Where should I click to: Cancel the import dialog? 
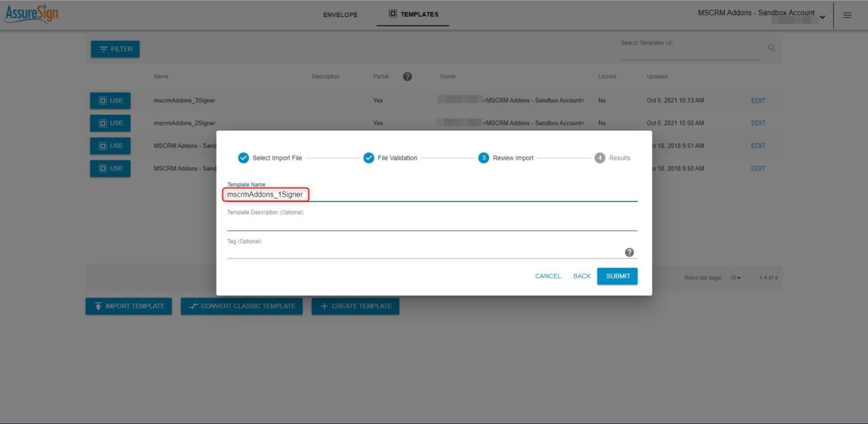[x=547, y=276]
